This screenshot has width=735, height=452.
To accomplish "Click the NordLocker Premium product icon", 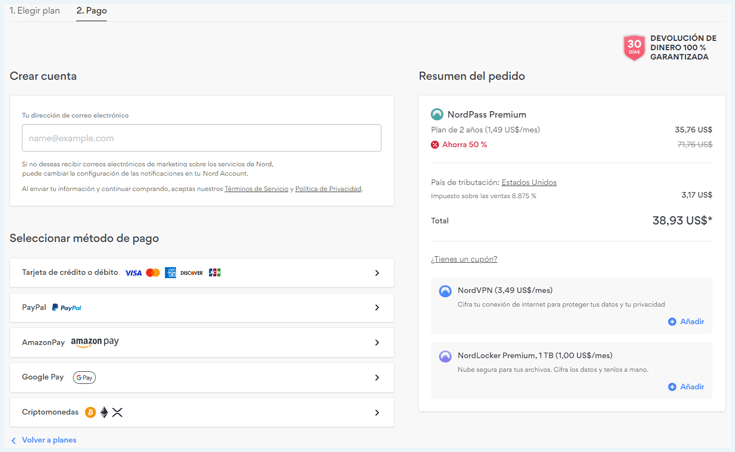I will pyautogui.click(x=445, y=356).
